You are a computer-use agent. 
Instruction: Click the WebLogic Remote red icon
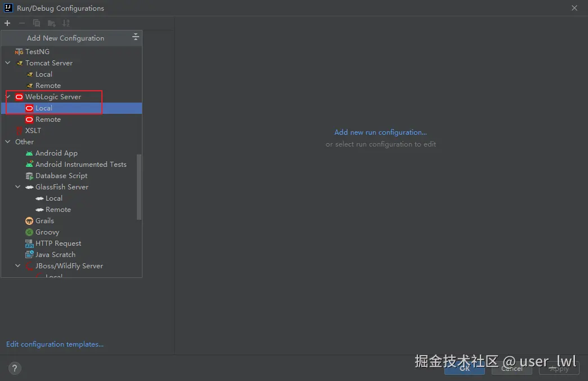(x=29, y=119)
